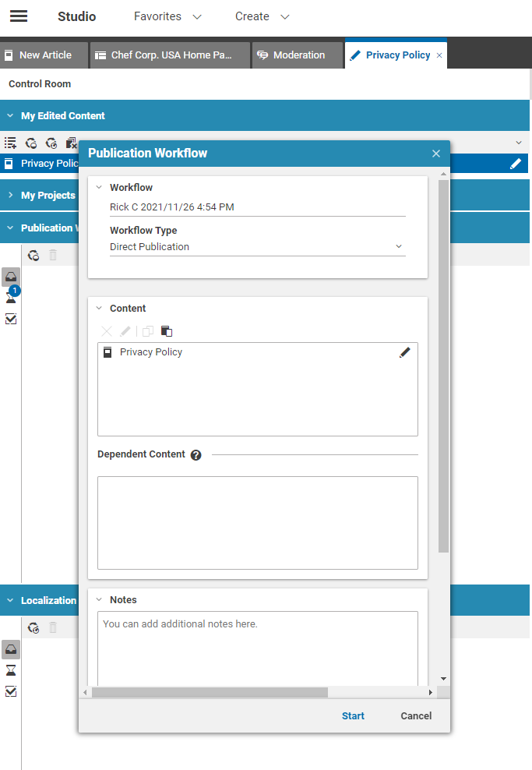This screenshot has height=770, width=532.
Task: Click first workflow start icon in My Edited Content toolbar
Action: [x=31, y=143]
